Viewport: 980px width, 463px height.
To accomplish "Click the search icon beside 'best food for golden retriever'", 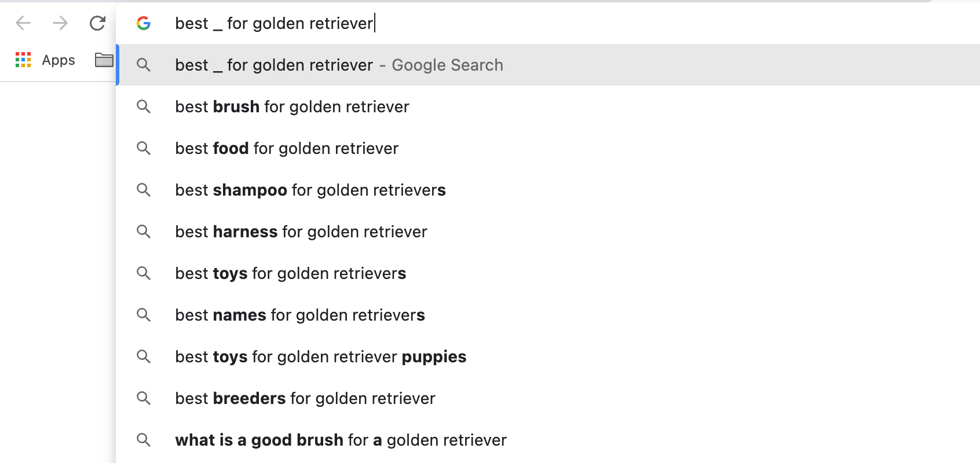I will [x=143, y=148].
